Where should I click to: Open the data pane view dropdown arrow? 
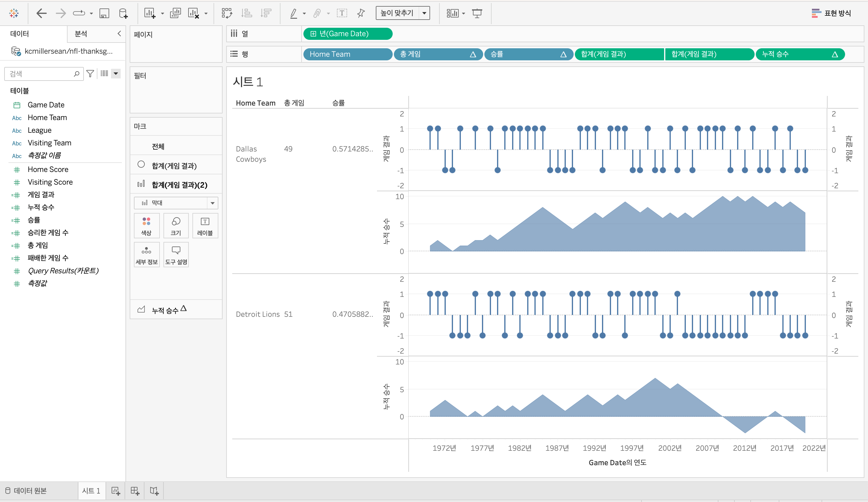tap(116, 73)
